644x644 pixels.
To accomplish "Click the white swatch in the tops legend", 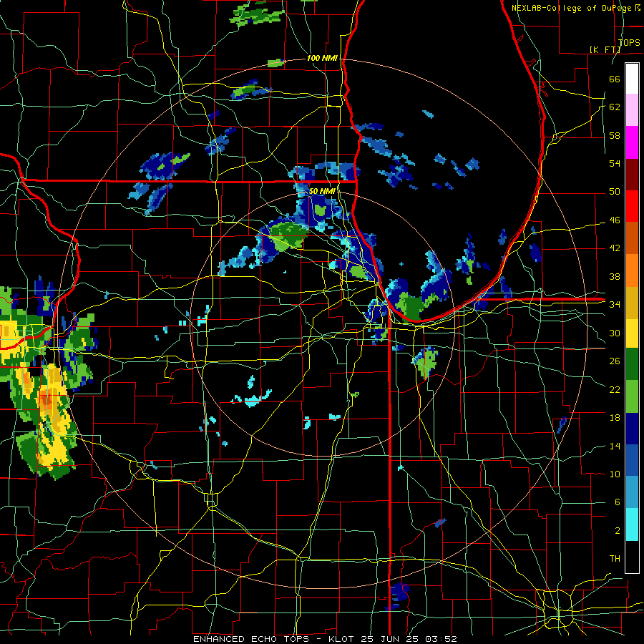I will tap(632, 79).
